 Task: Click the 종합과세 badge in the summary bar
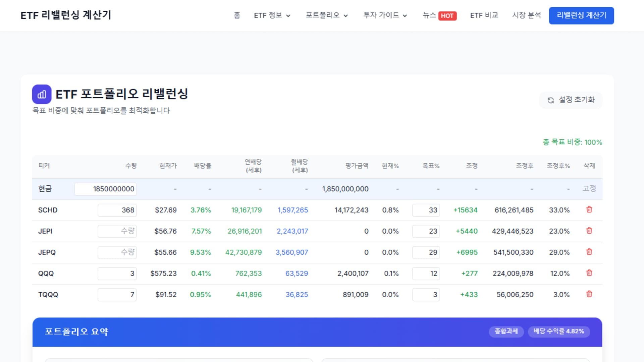[506, 331]
